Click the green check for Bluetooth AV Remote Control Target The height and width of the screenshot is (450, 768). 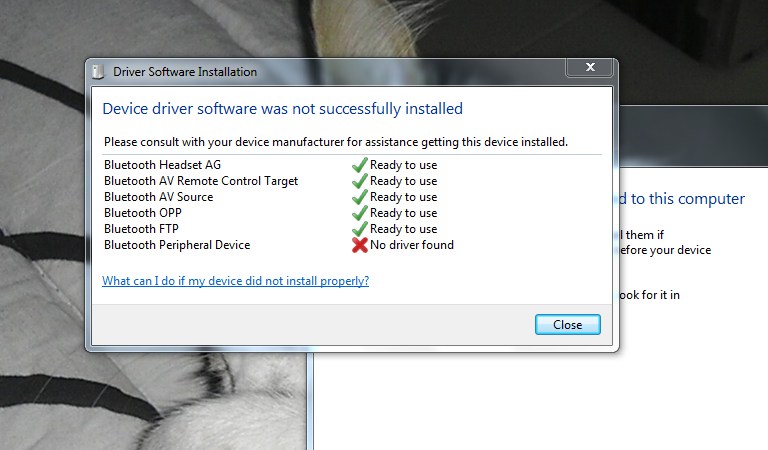click(x=360, y=181)
